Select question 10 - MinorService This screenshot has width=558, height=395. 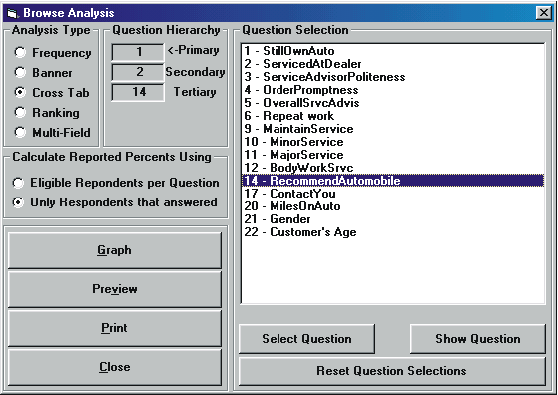393,142
